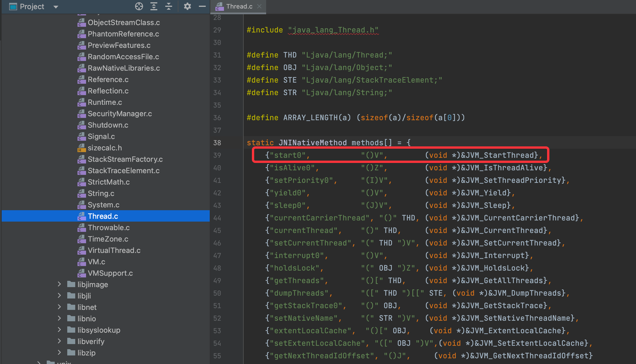Viewport: 636px width, 364px height.
Task: Select RawNativeLibraries.c file
Action: [x=124, y=68]
